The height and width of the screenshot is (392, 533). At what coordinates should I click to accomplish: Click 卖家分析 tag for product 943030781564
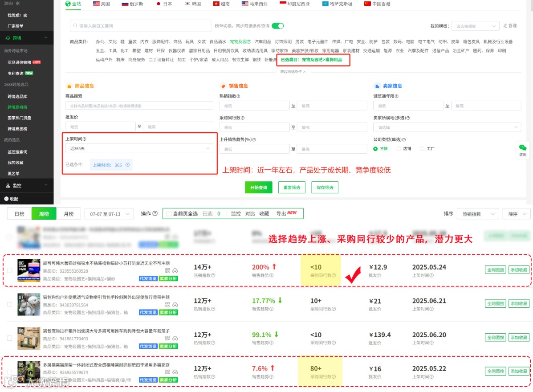[x=169, y=312]
